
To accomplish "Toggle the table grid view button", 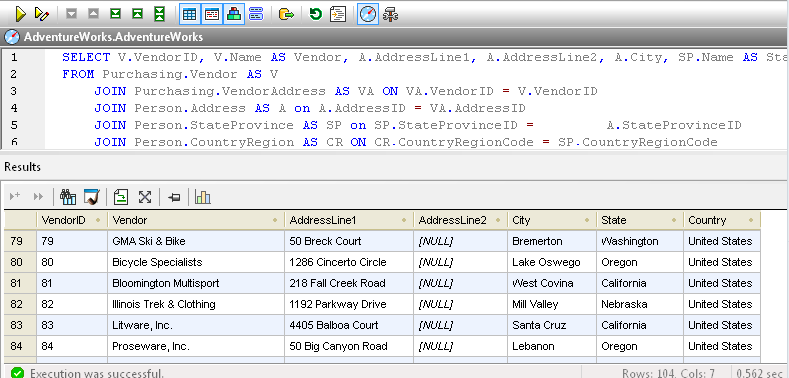I will click(190, 14).
